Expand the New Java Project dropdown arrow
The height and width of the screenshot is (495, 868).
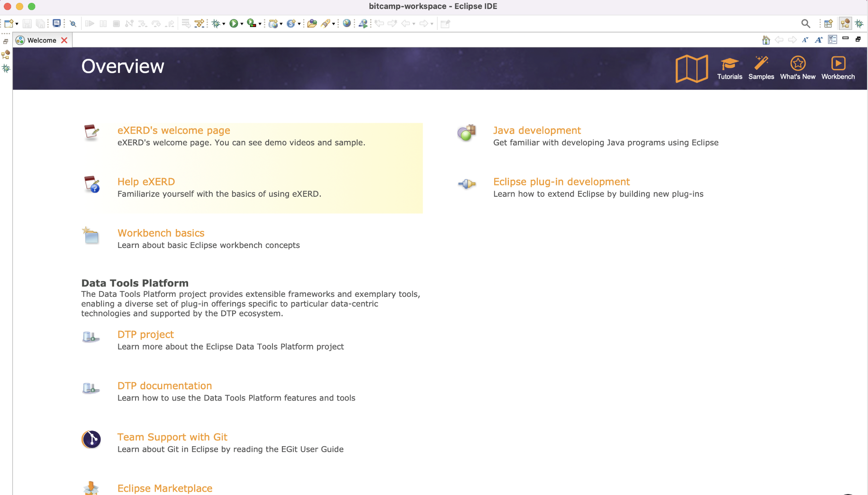point(281,24)
